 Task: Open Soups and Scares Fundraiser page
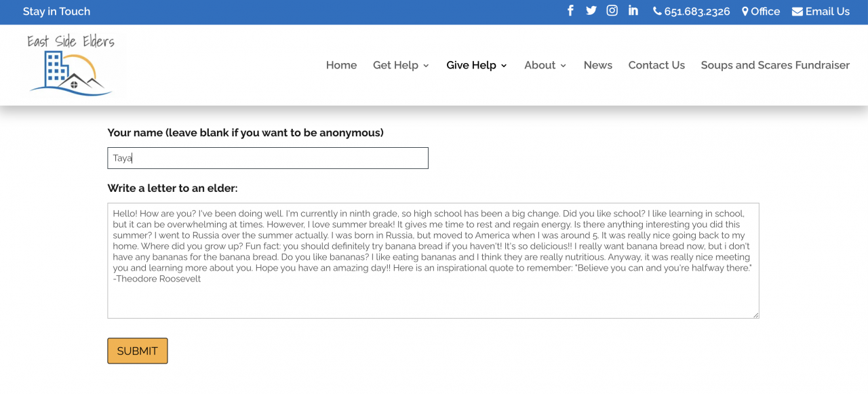775,65
